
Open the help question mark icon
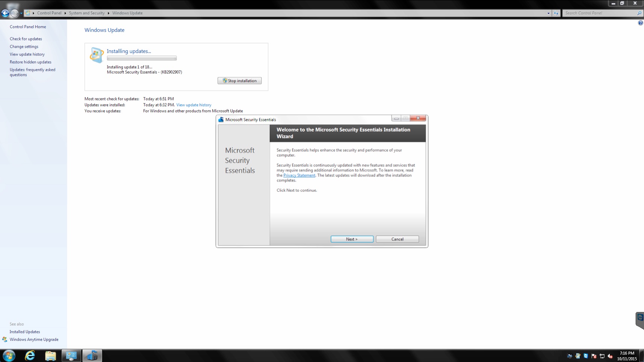640,23
